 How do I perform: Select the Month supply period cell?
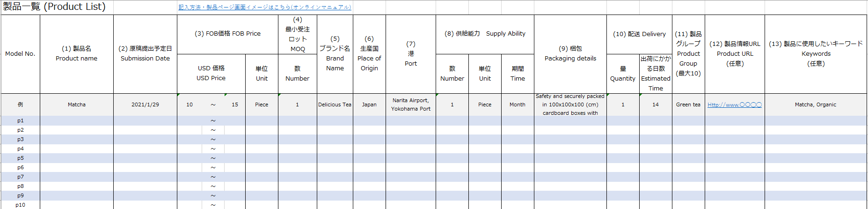coord(518,104)
